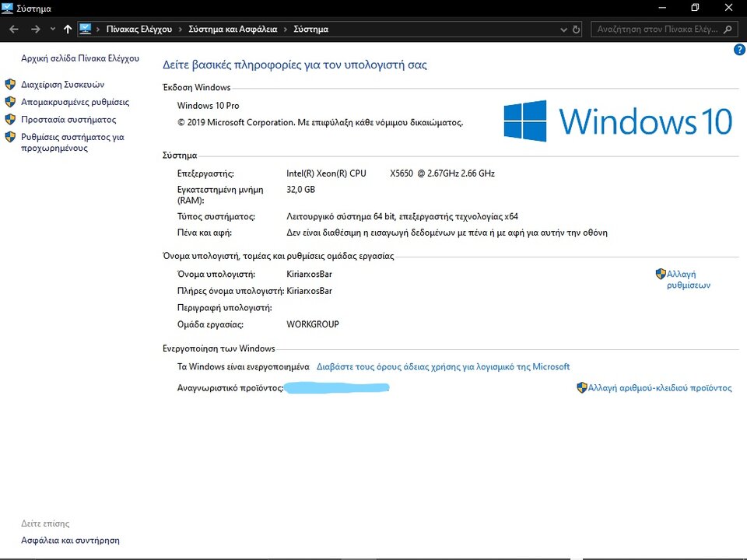Viewport: 747px width, 560px height.
Task: Select the Intel(R) Xeon(R) CPU processor value
Action: click(391, 173)
